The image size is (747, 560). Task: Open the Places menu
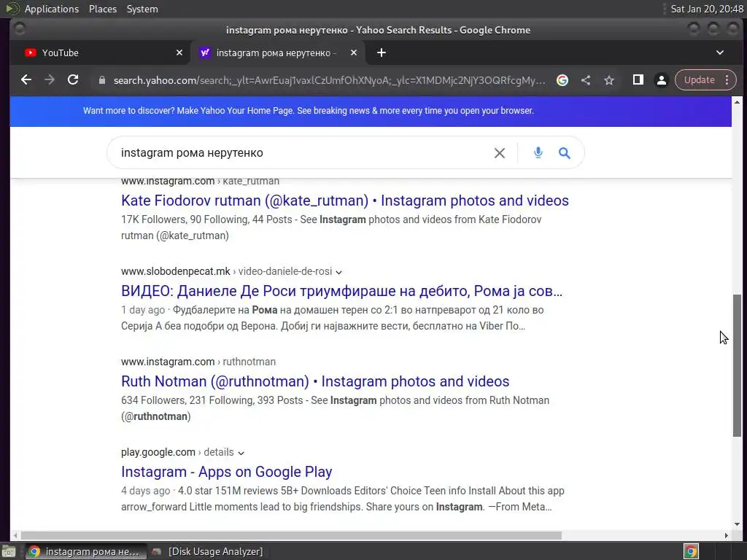(102, 9)
